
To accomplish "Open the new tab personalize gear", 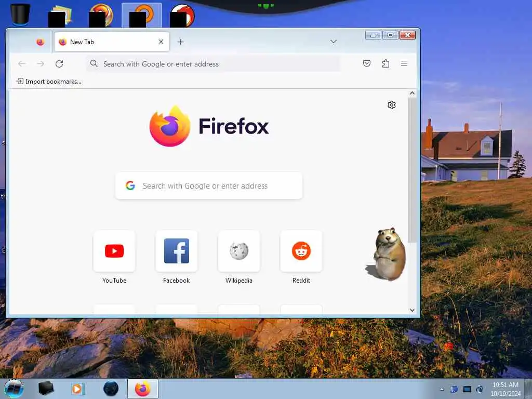I will [392, 105].
